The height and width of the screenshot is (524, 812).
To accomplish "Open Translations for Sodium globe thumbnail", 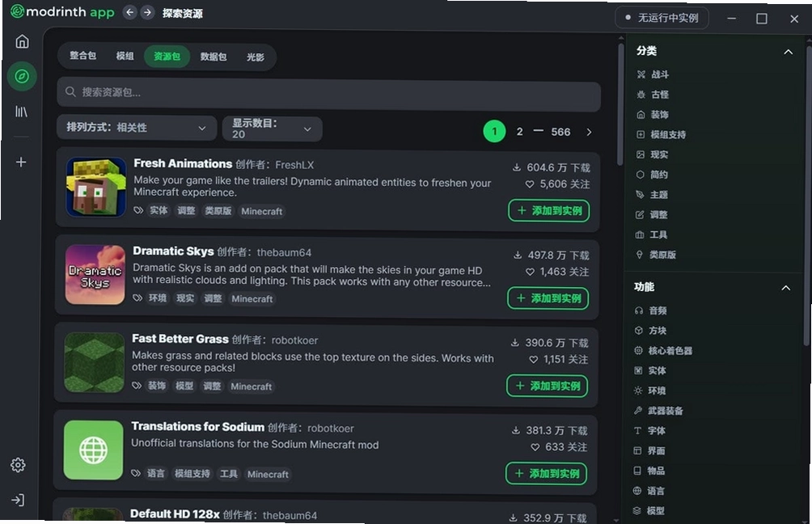I will pyautogui.click(x=93, y=450).
